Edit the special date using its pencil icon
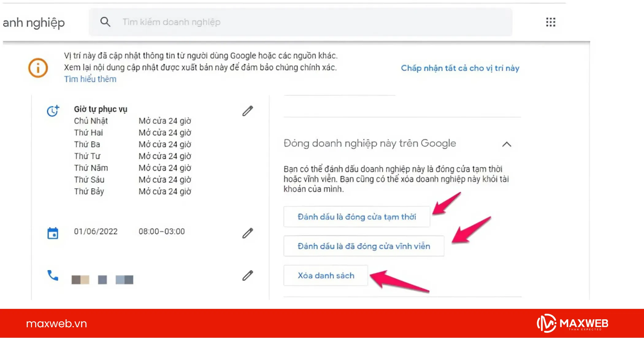644x338 pixels. click(x=247, y=233)
